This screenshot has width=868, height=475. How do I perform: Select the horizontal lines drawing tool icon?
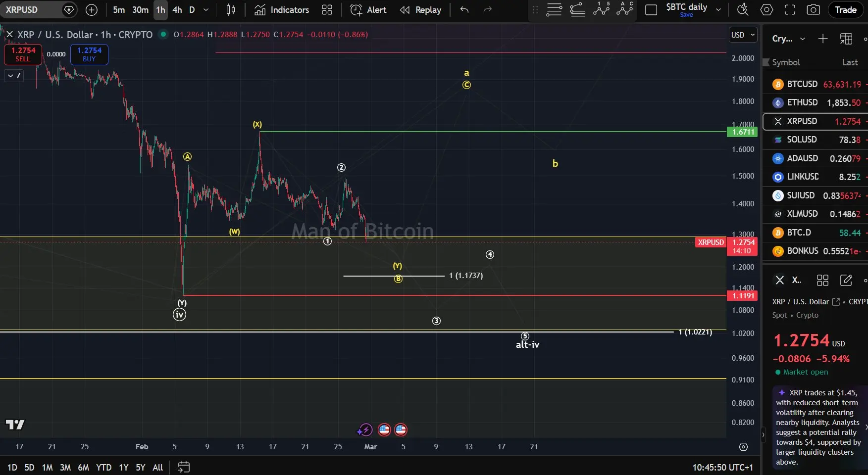click(x=554, y=9)
